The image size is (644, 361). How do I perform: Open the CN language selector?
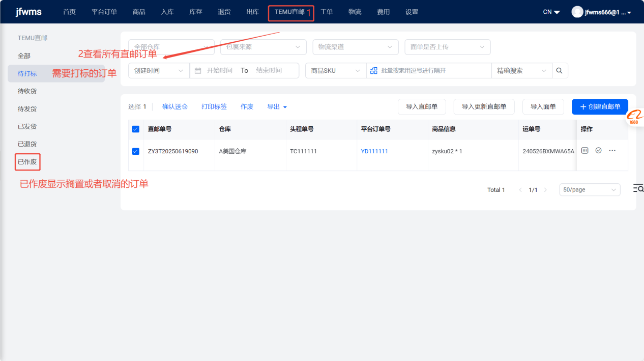click(x=551, y=12)
